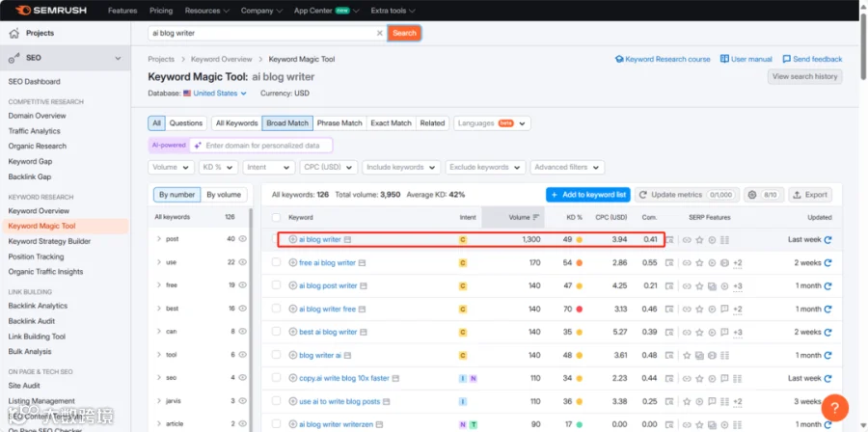Open the Keyword Research course link
868x432 pixels.
(x=663, y=59)
